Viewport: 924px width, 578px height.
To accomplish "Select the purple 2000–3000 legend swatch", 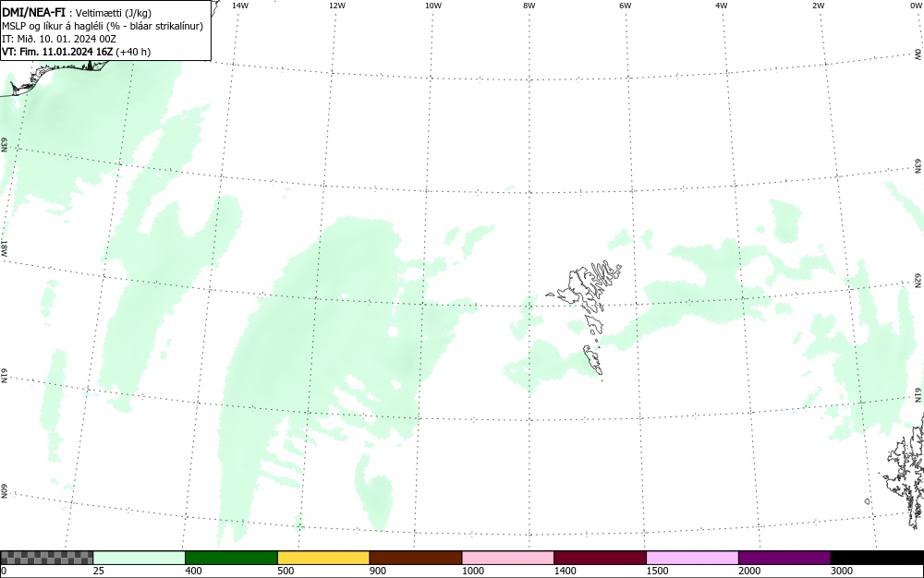I will point(784,558).
